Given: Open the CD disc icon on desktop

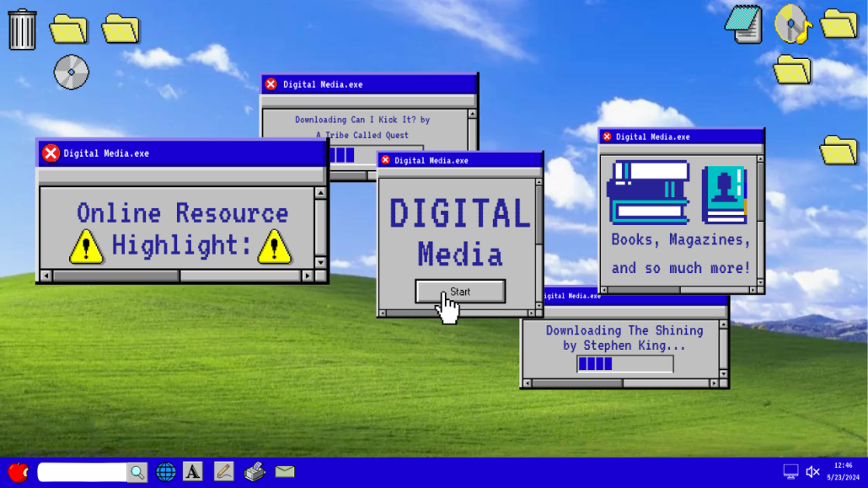Looking at the screenshot, I should coord(72,72).
